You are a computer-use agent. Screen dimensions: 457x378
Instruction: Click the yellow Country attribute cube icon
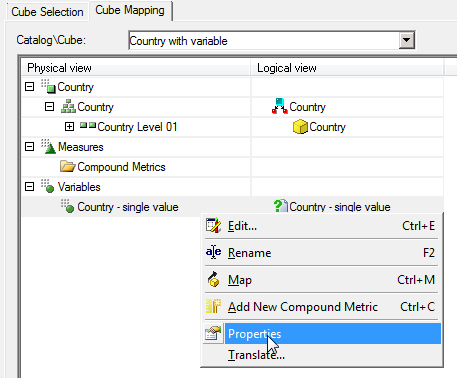coord(300,127)
